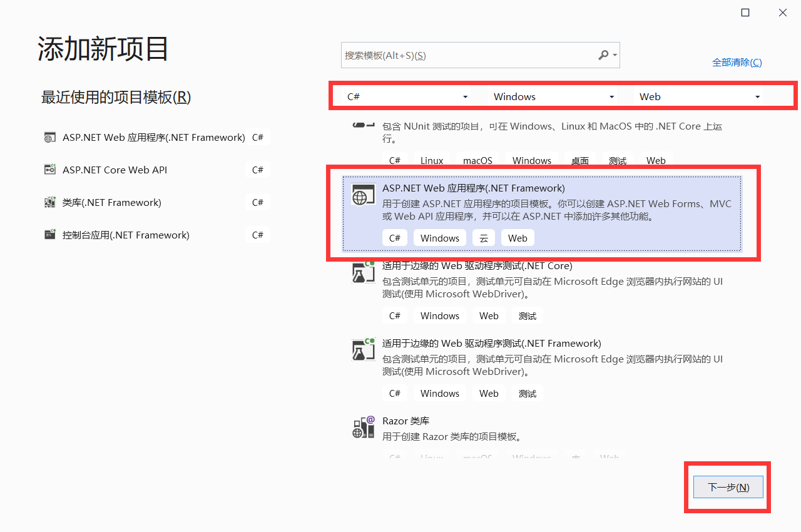The width and height of the screenshot is (801, 532).
Task: Click the Razor 类库 template icon
Action: pos(363,428)
